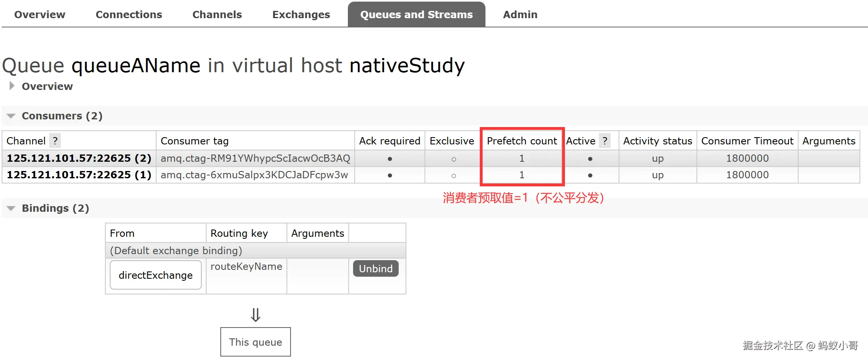Image resolution: width=868 pixels, height=361 pixels.
Task: Click the Ack required column header
Action: [x=390, y=141]
